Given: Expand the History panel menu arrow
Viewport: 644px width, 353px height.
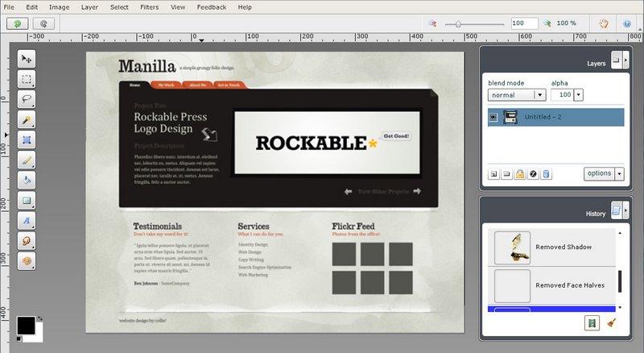Looking at the screenshot, I should (626, 210).
